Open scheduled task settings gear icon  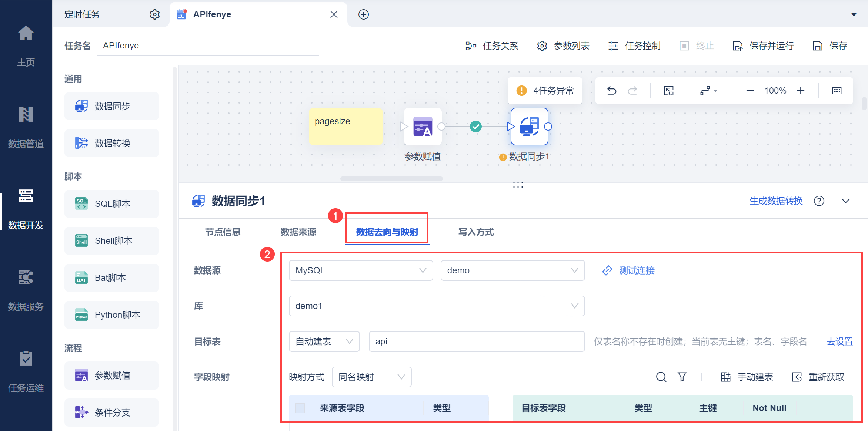point(154,14)
